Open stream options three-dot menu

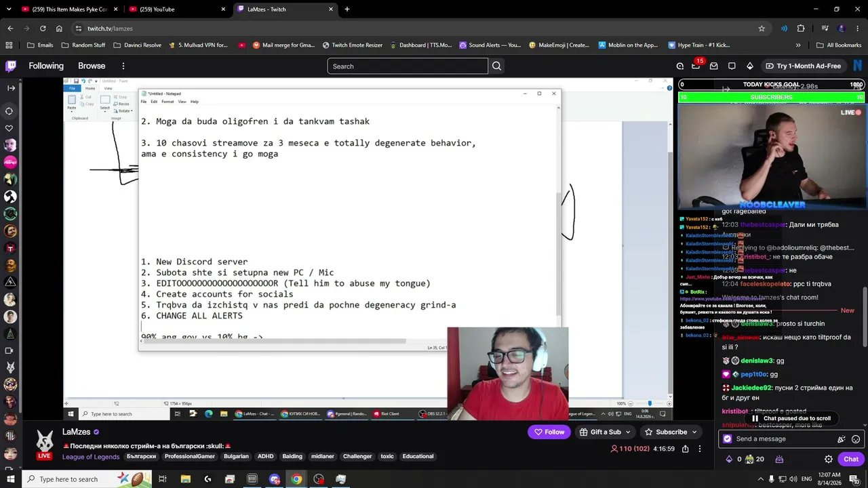coord(701,449)
